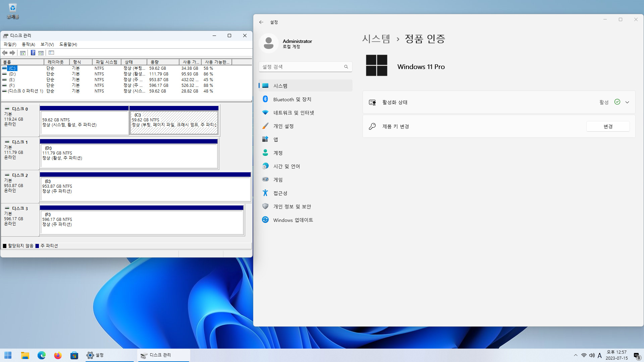Open 개인 정보 및 보안 settings

coord(305,206)
